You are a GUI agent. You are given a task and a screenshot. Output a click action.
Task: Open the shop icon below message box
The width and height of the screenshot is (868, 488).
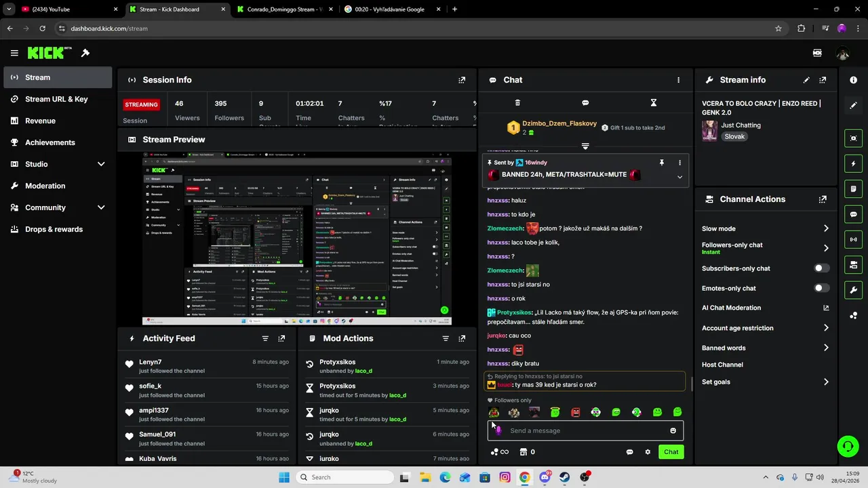(x=524, y=452)
